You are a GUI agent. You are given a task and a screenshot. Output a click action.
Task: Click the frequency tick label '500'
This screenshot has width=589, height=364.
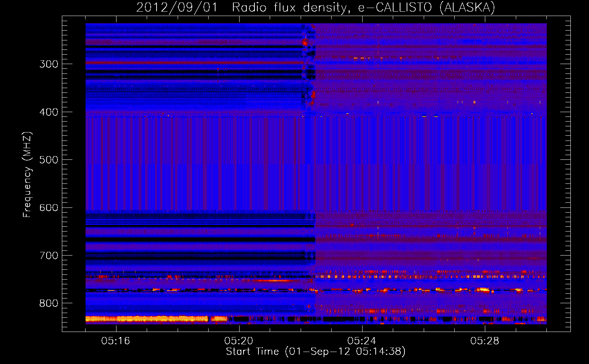49,160
